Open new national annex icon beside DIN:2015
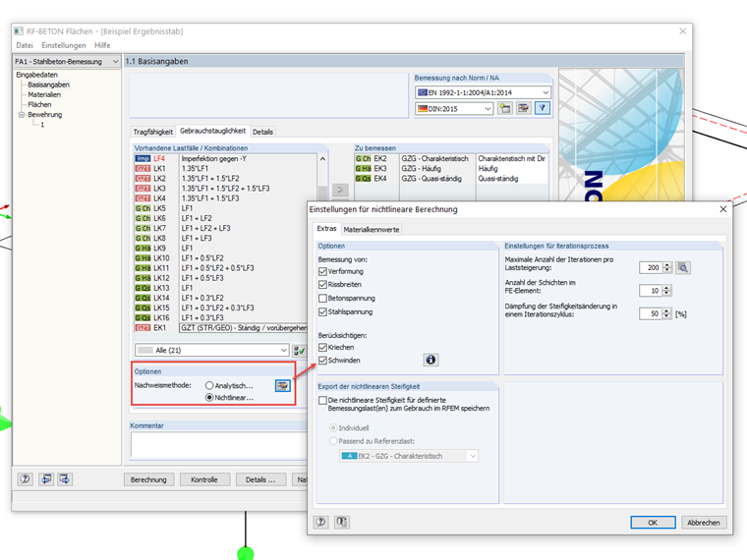747x560 pixels. click(504, 109)
